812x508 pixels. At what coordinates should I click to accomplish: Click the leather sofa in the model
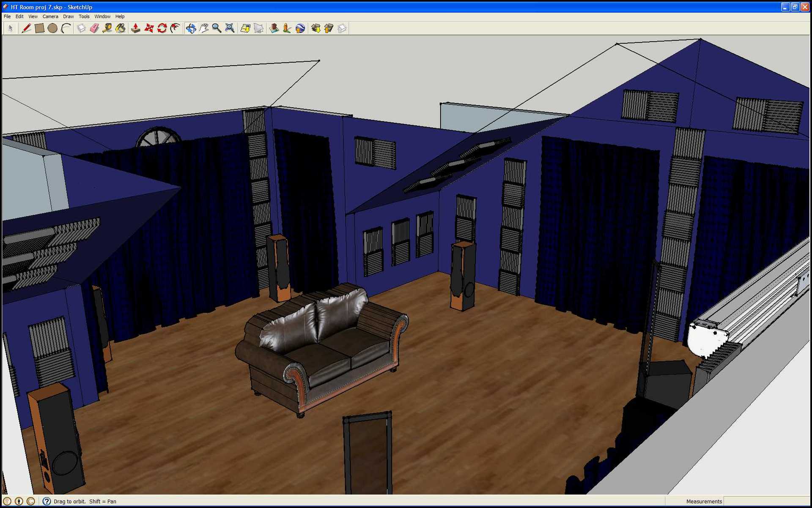(321, 351)
